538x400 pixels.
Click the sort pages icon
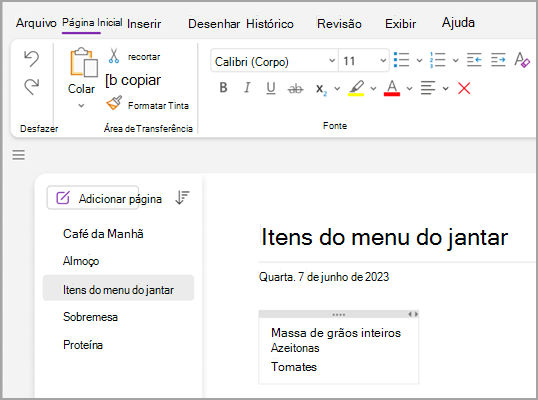click(183, 197)
